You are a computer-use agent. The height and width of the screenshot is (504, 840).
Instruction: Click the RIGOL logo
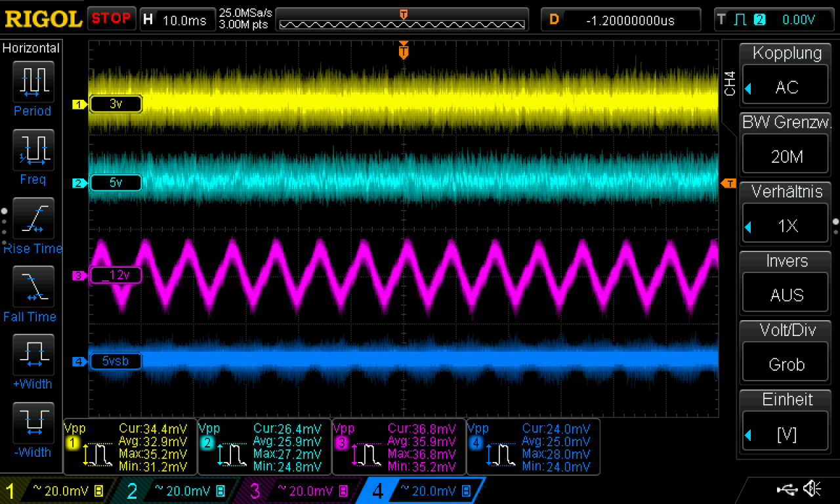point(43,19)
